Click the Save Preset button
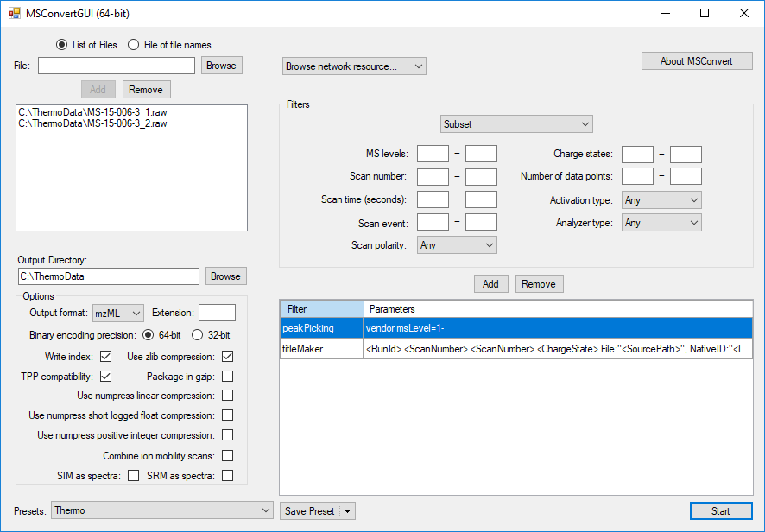The height and width of the screenshot is (532, 765). (310, 511)
